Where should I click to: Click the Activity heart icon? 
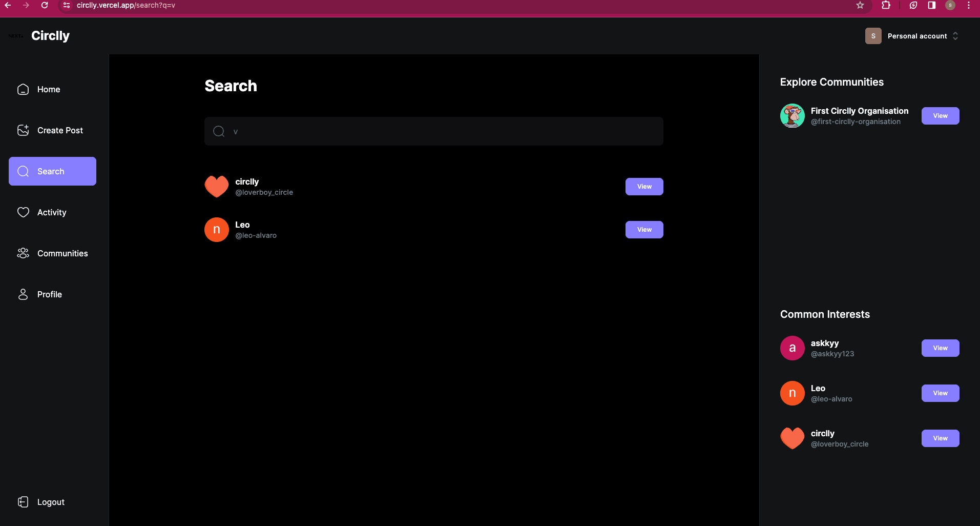(23, 212)
